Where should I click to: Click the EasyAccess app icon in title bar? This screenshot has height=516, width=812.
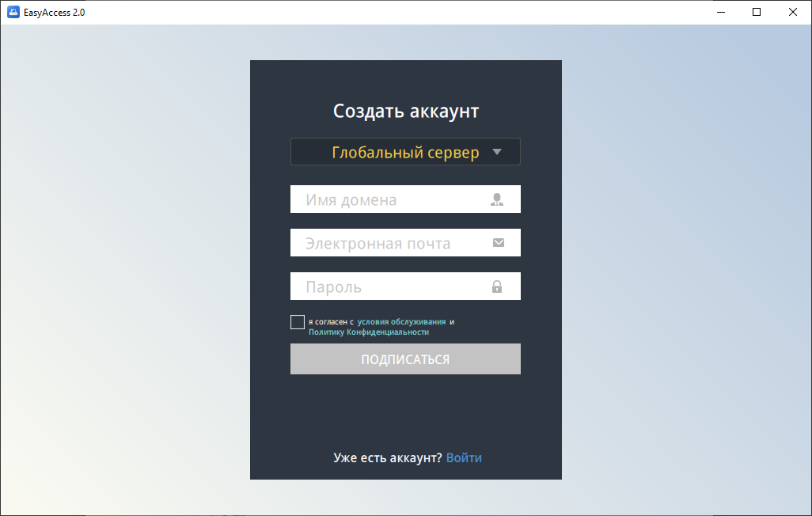[13, 12]
